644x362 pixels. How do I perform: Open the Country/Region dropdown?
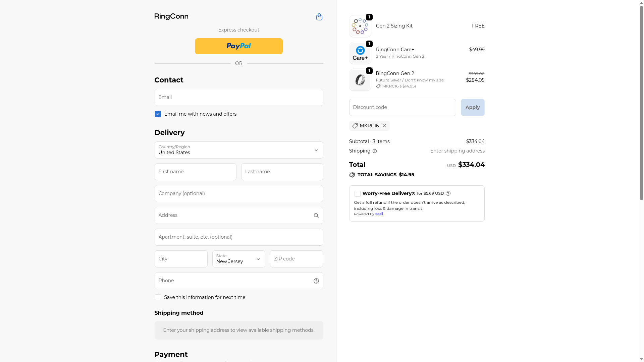tap(238, 150)
